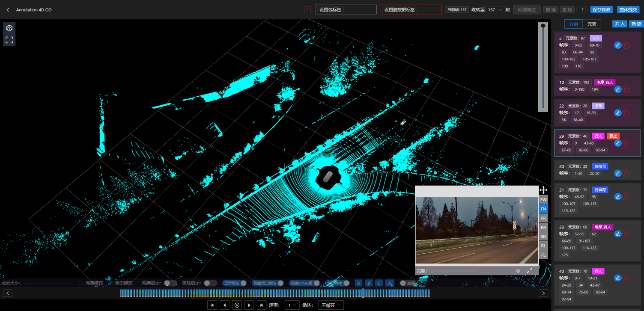Click the back arrow beside Annotation 4D OD
644x311 pixels.
tap(8, 9)
